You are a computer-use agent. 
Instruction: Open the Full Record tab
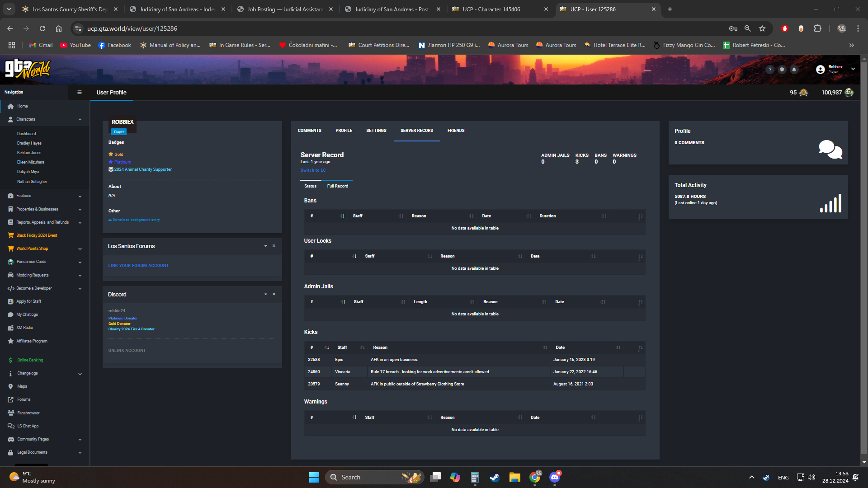click(x=338, y=186)
